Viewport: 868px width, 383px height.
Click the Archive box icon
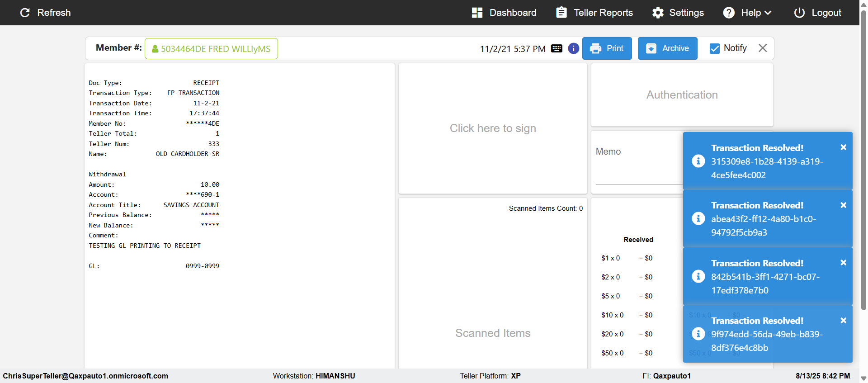pyautogui.click(x=651, y=48)
